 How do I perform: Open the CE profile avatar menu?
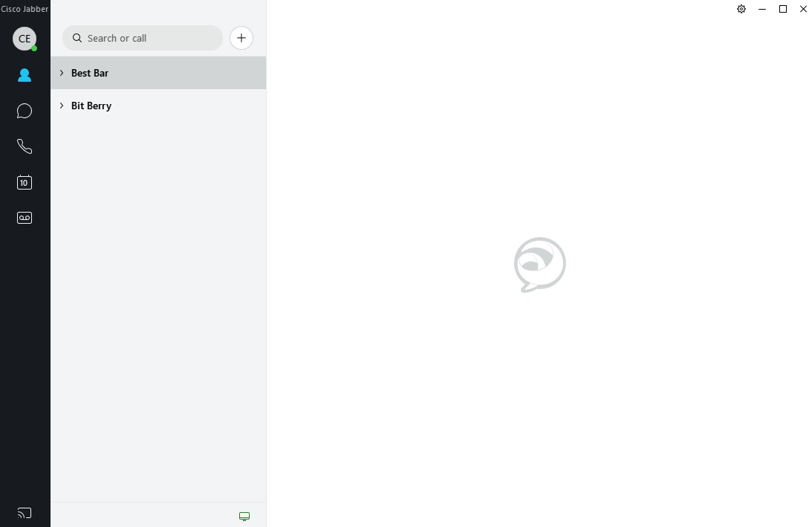pyautogui.click(x=25, y=39)
